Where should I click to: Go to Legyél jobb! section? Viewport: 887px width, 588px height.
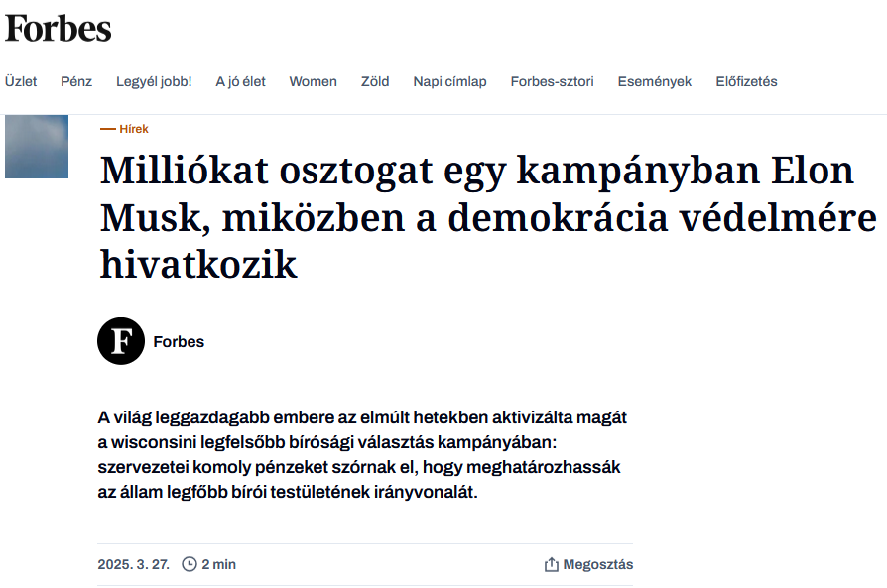coord(154,82)
